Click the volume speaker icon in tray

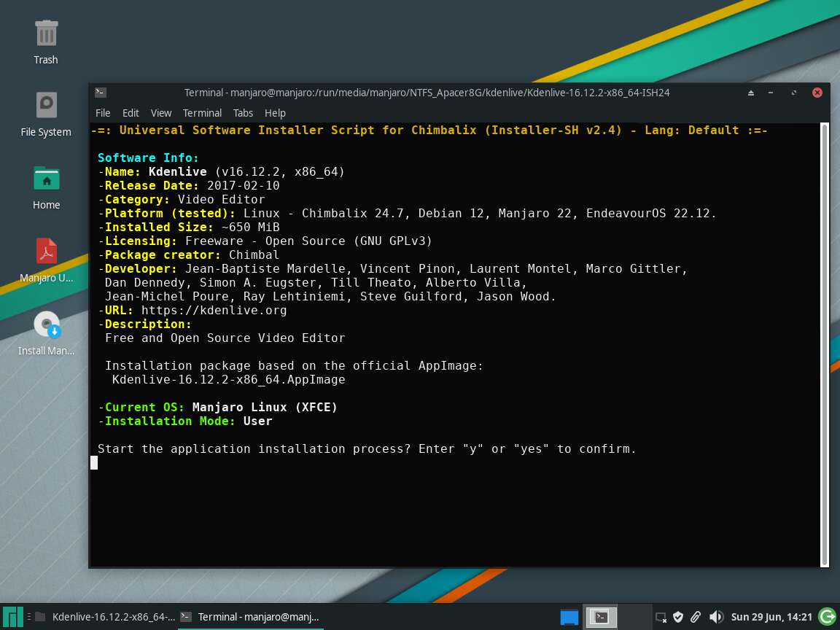716,617
